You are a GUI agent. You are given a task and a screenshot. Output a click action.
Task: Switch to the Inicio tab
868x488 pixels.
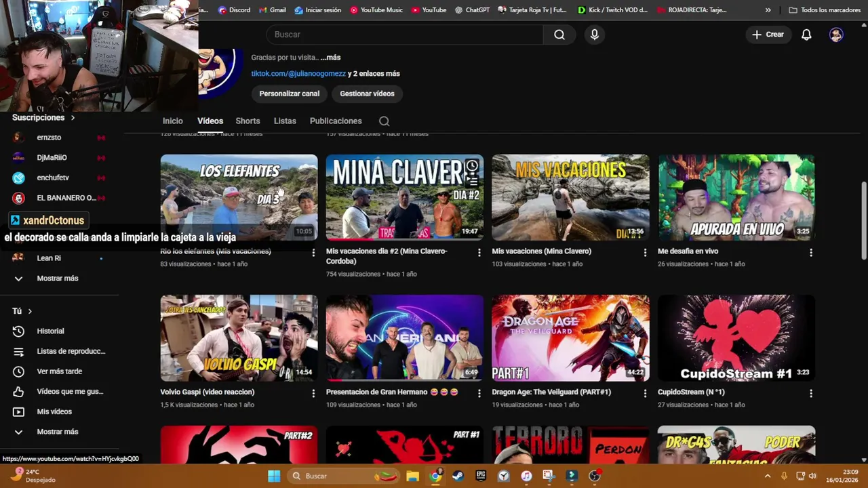[x=173, y=121]
